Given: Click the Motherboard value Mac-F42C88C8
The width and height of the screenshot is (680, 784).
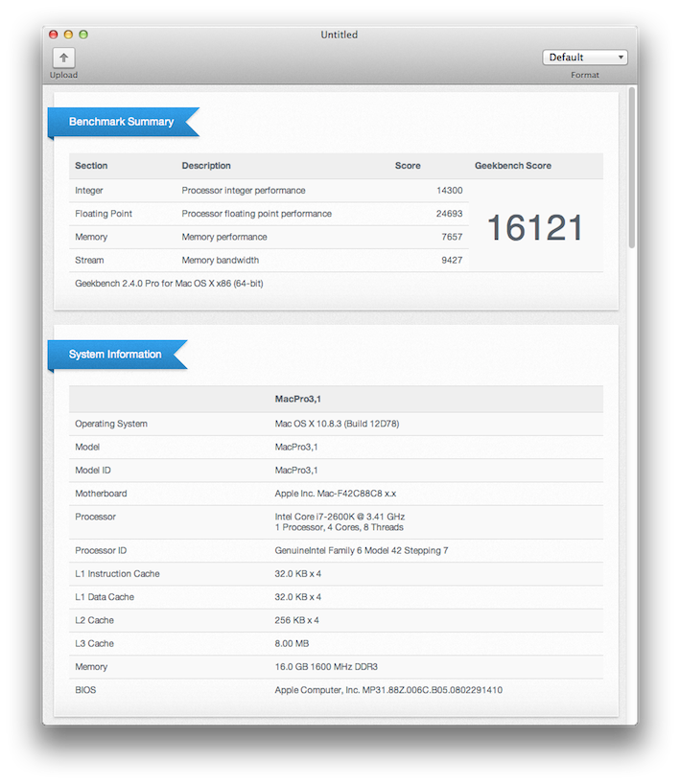Looking at the screenshot, I should point(336,494).
